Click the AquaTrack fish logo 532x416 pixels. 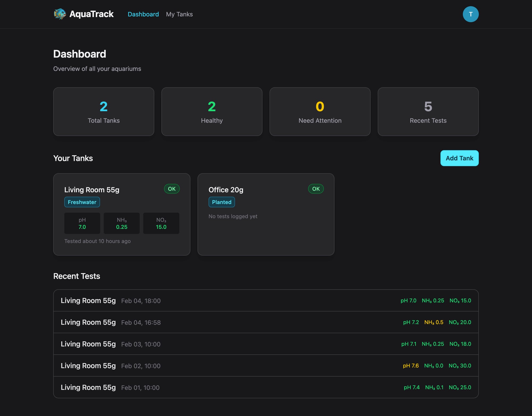pyautogui.click(x=60, y=14)
